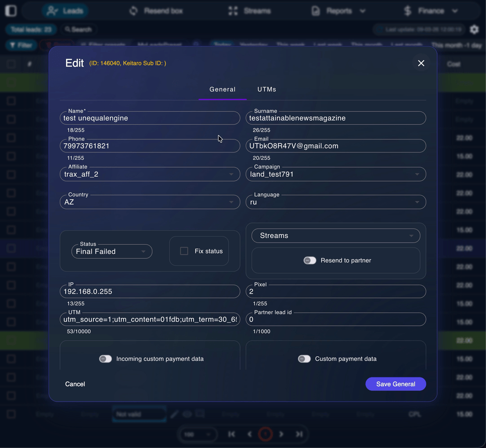Click the Reports document icon
The height and width of the screenshot is (448, 486).
[x=316, y=11]
